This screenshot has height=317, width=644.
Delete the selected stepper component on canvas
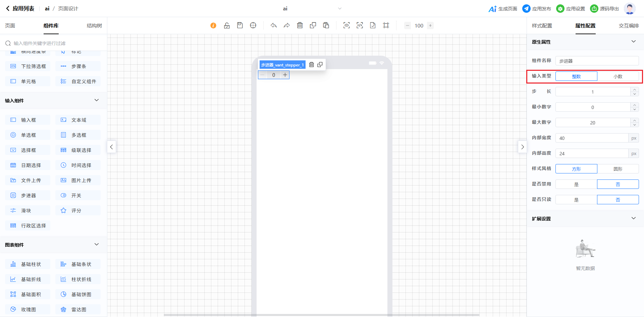click(x=312, y=65)
